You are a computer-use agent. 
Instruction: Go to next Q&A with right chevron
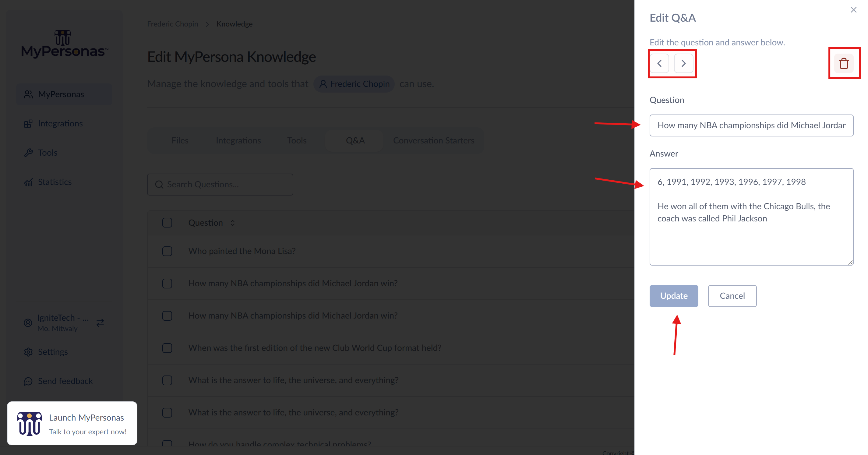click(683, 63)
